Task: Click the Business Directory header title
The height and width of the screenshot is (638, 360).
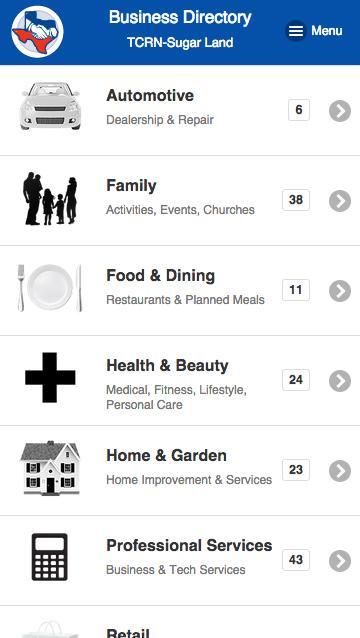Action: coord(180,17)
